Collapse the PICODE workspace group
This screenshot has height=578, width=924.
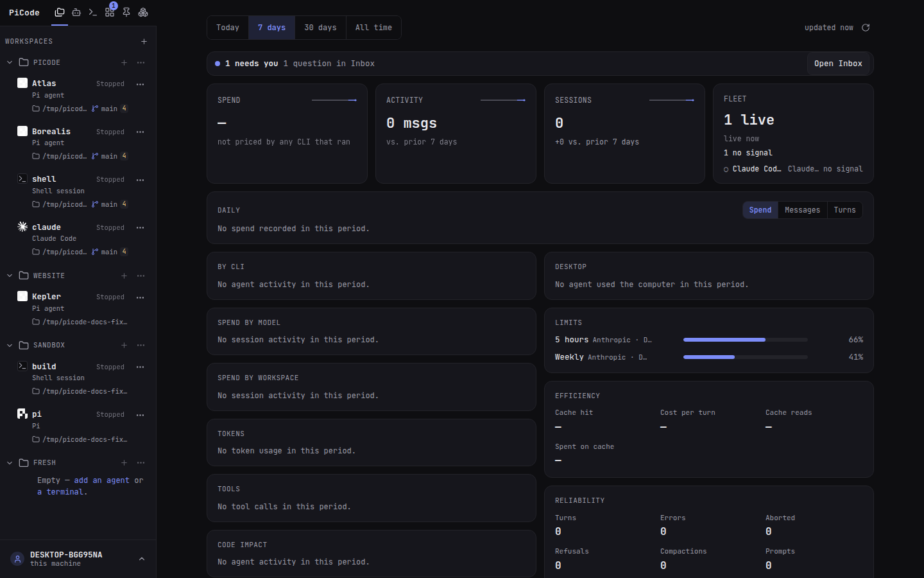[x=10, y=62]
